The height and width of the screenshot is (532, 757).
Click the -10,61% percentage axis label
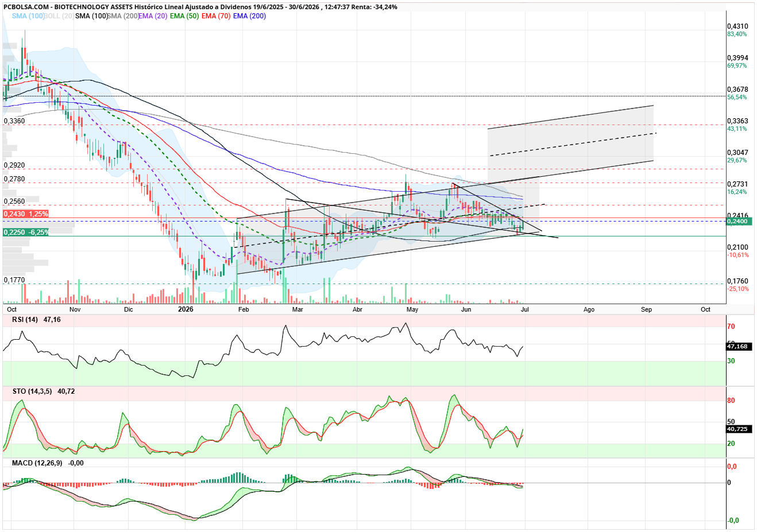coord(738,255)
